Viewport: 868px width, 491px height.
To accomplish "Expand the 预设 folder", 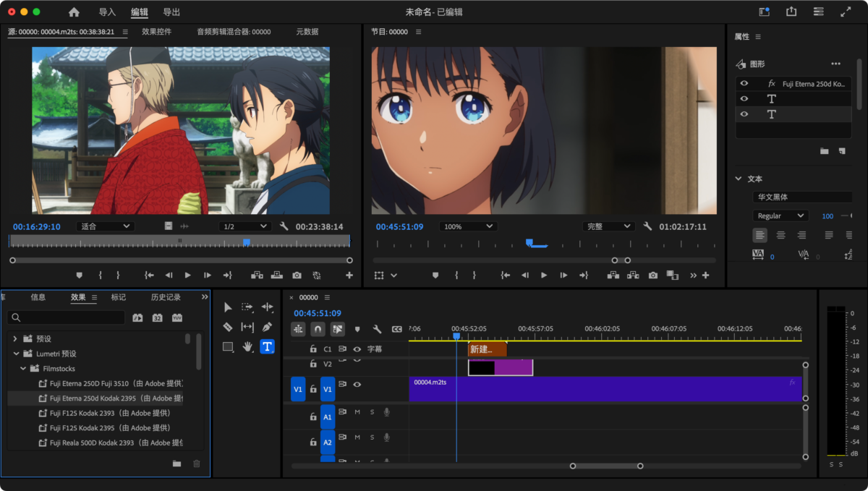I will coord(15,338).
